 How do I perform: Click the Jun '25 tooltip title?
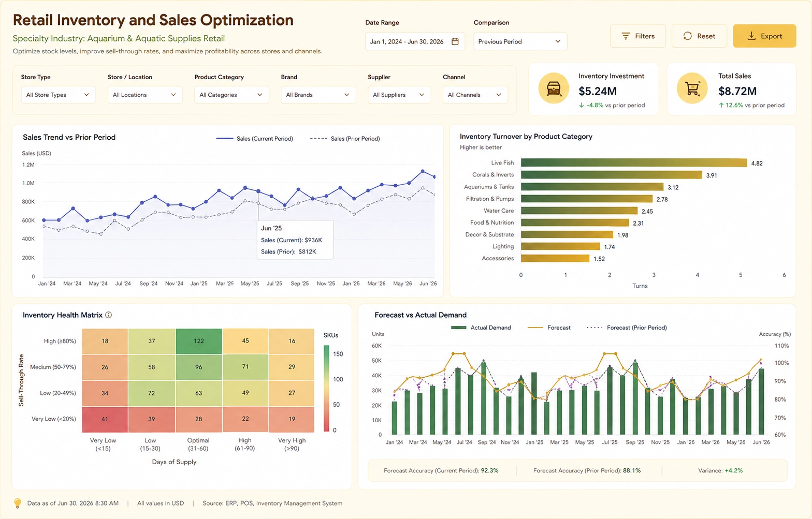pyautogui.click(x=271, y=228)
